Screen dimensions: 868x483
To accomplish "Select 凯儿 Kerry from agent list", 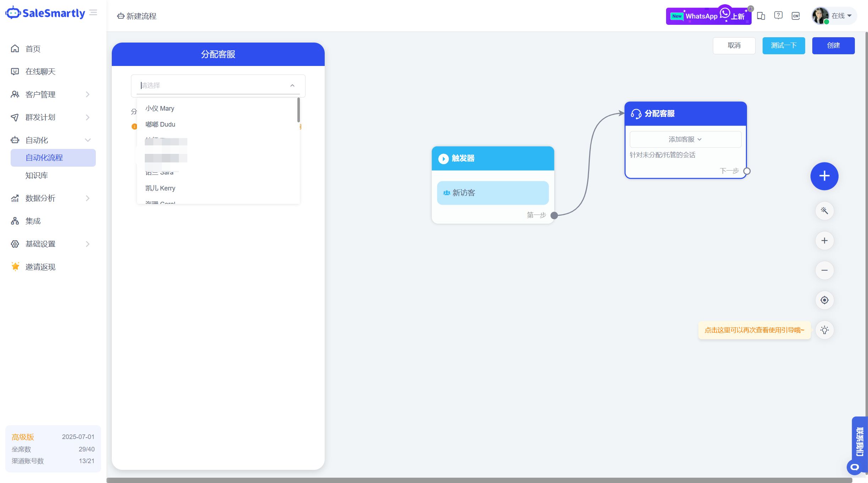I will (160, 188).
